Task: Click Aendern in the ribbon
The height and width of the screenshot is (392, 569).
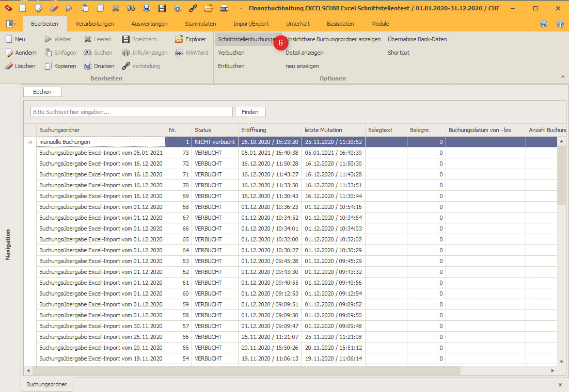Action: (21, 53)
